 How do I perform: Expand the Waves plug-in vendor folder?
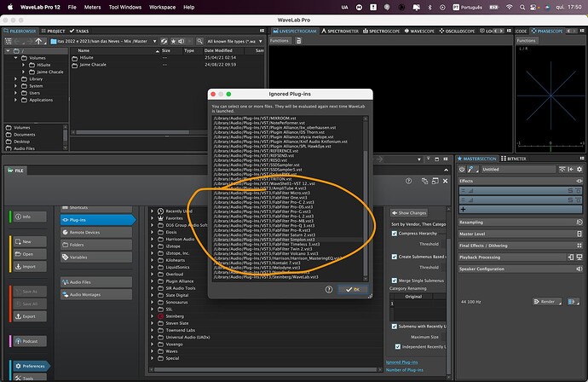153,351
